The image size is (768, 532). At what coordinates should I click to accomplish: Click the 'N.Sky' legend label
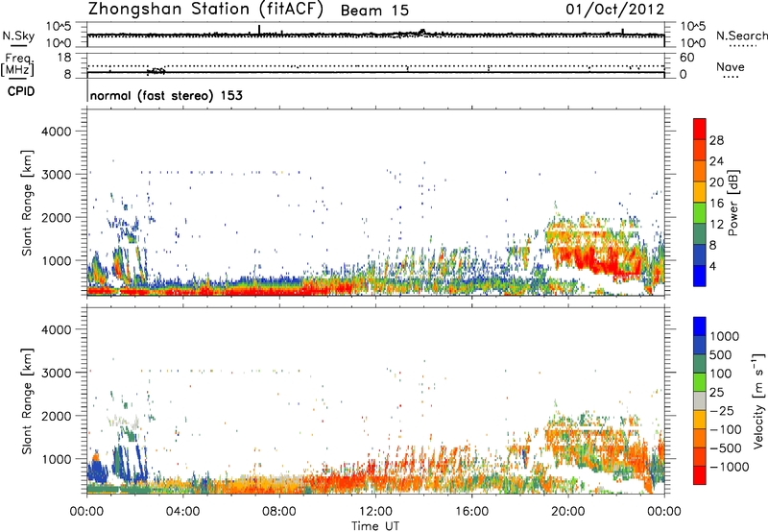18,36
